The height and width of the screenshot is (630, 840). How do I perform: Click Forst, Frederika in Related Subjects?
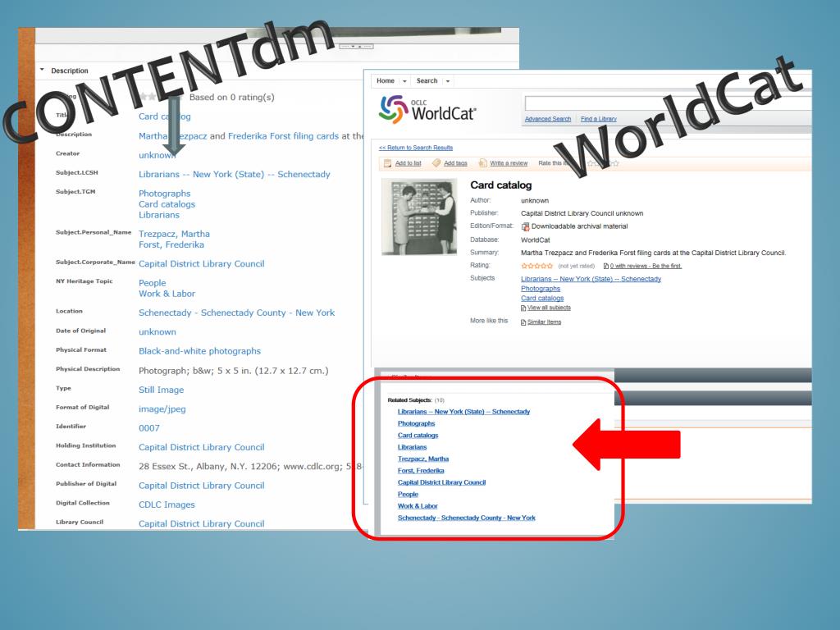tap(421, 471)
